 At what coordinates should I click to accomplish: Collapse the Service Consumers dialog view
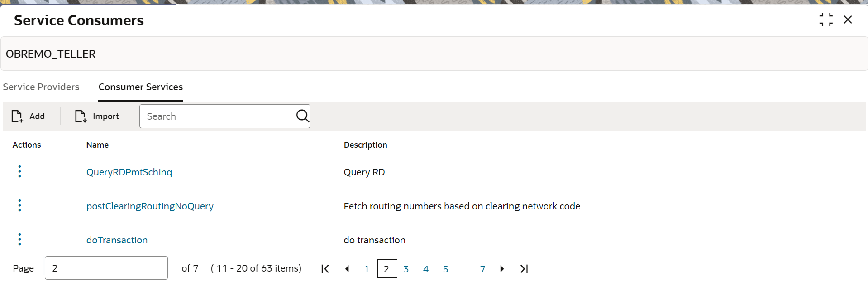[826, 20]
